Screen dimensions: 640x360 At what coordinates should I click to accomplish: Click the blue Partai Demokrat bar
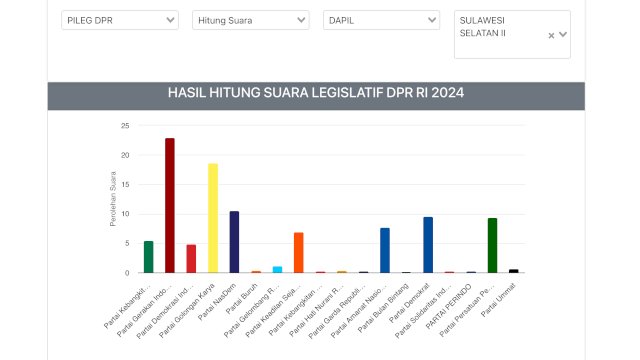428,245
